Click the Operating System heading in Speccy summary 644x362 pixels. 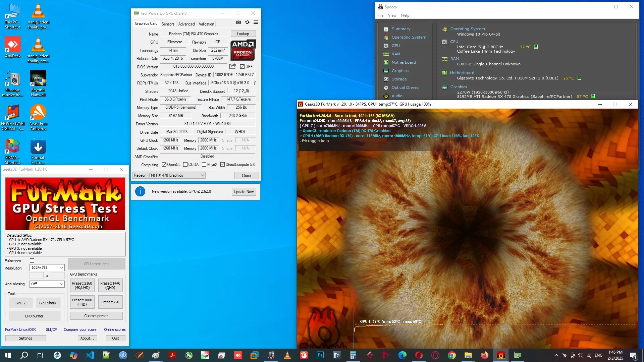coord(467,29)
